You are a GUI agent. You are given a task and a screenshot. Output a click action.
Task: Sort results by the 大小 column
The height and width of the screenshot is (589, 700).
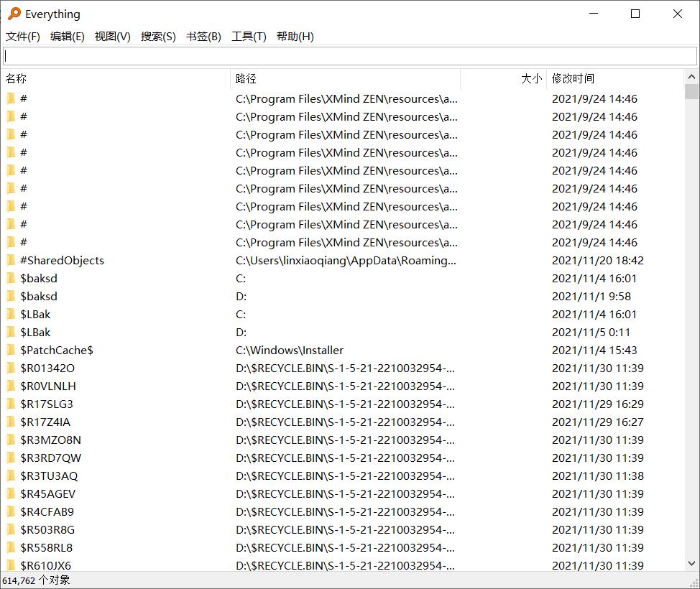pos(531,78)
